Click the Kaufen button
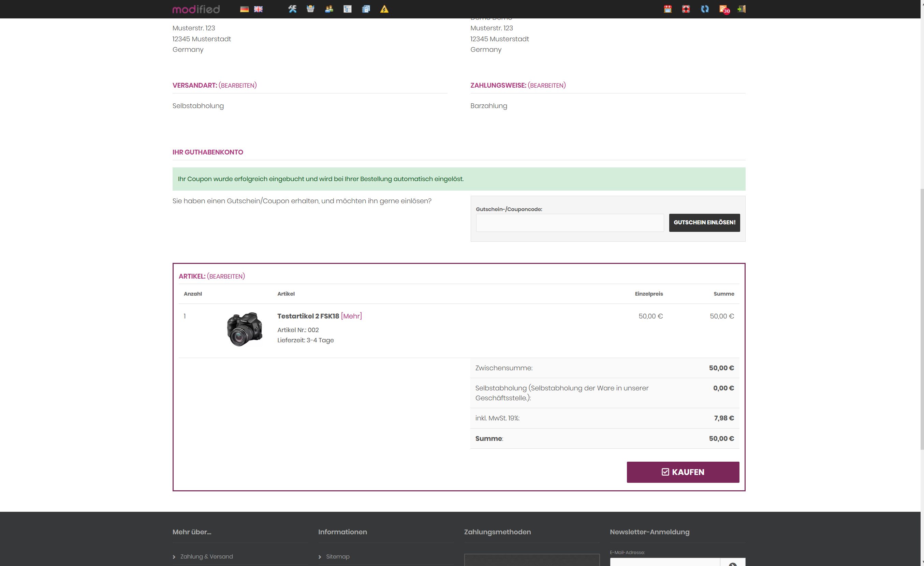 683,472
